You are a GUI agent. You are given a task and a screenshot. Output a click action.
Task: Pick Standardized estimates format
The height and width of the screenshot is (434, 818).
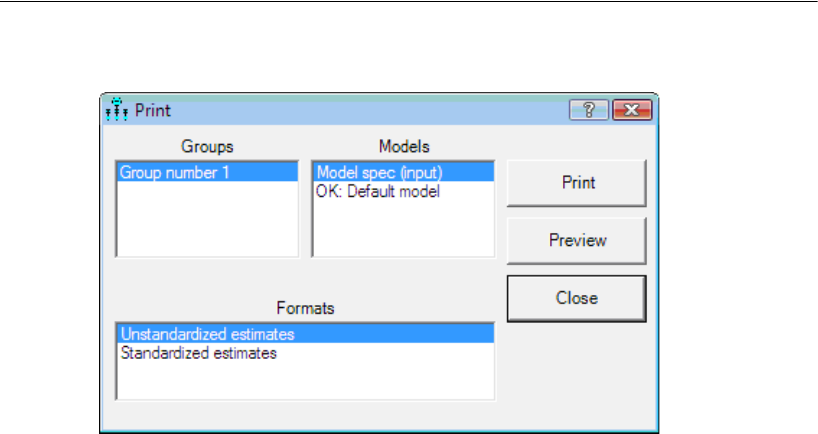pyautogui.click(x=198, y=353)
